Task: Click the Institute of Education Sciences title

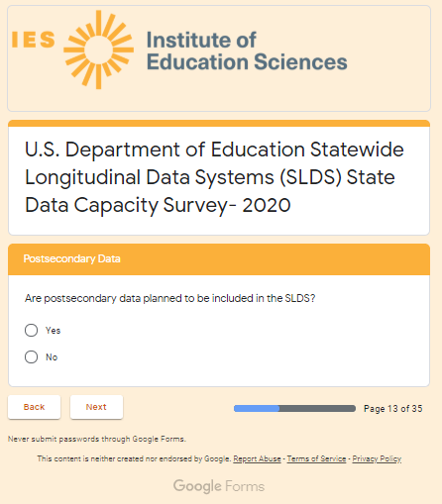Action: (247, 50)
